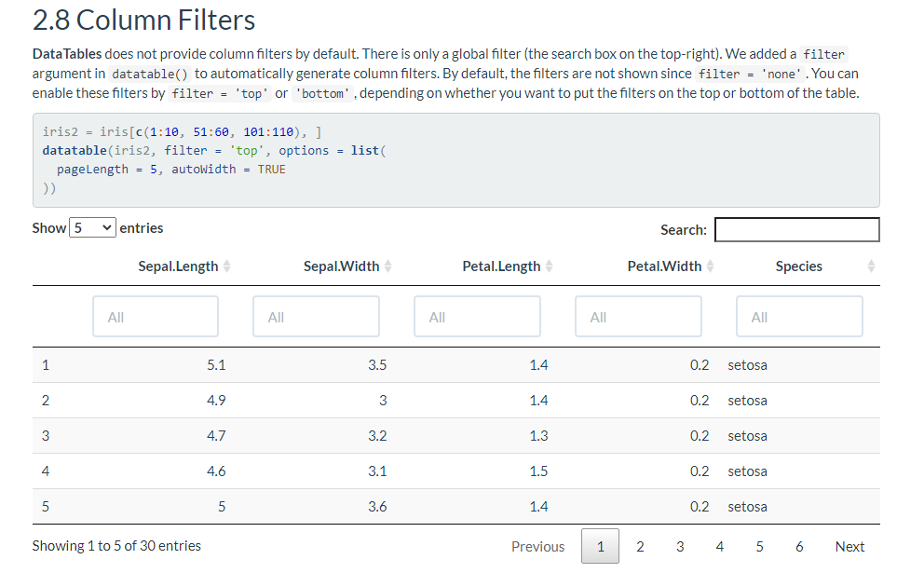Click the Petal.Length column header
This screenshot has height=573, width=924.
[501, 266]
